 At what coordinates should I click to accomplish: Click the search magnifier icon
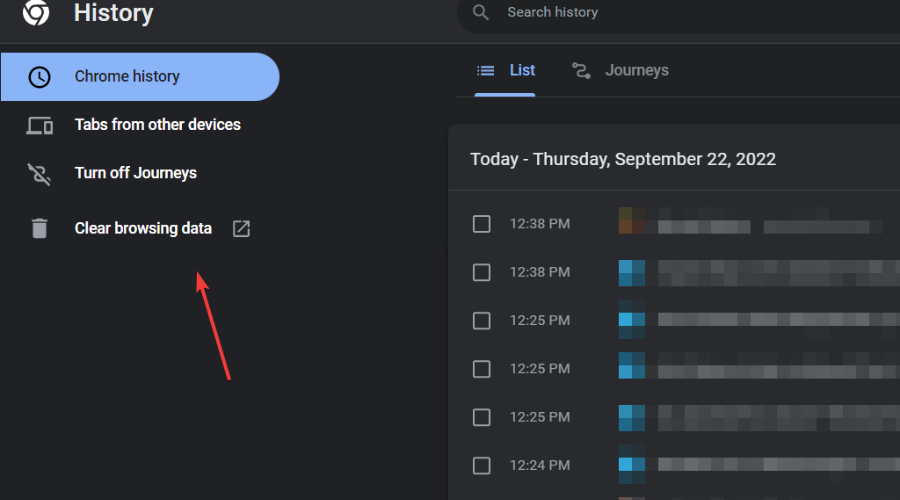pos(481,13)
